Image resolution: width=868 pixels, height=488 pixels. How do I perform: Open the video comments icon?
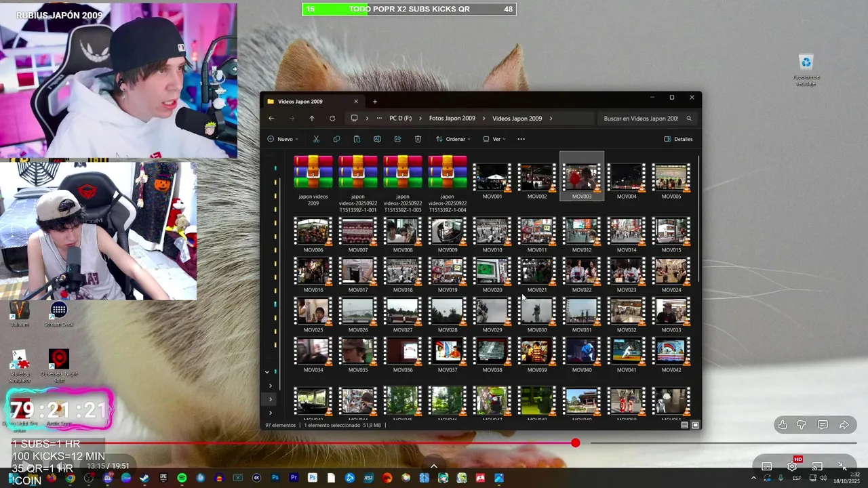pos(823,425)
